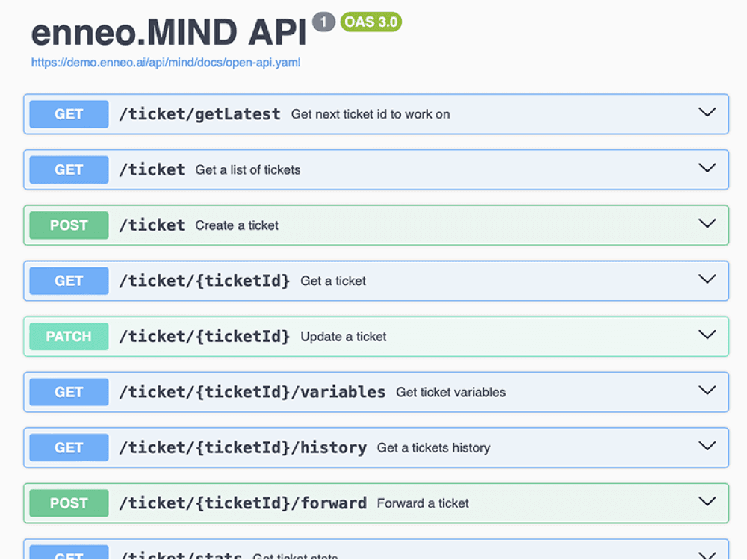The width and height of the screenshot is (747, 560).
Task: Select the /ticket/getLatest path text
Action: [199, 114]
